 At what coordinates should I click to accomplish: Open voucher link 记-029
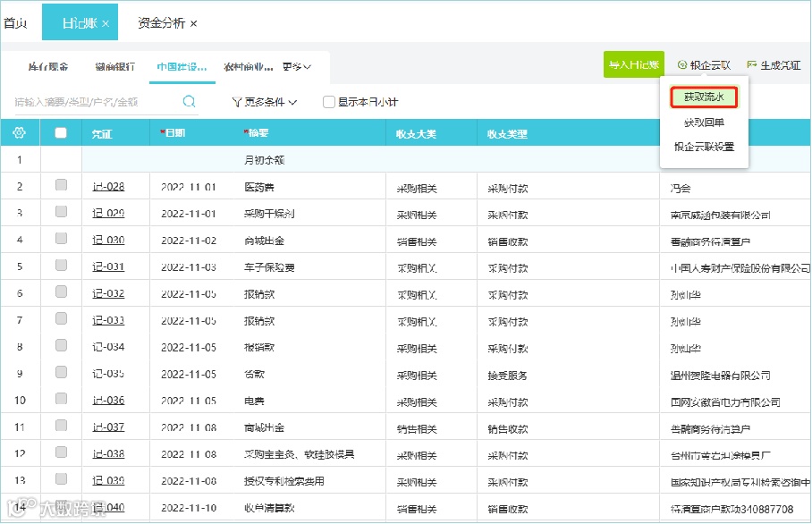pos(108,213)
